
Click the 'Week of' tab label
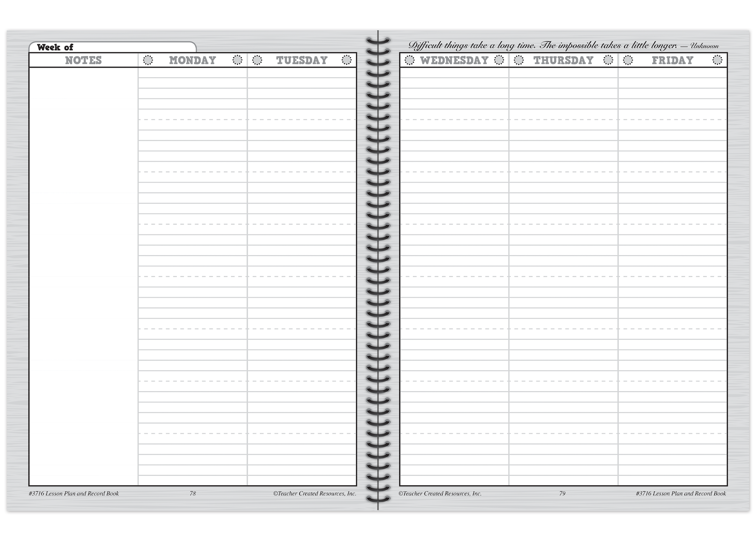55,47
